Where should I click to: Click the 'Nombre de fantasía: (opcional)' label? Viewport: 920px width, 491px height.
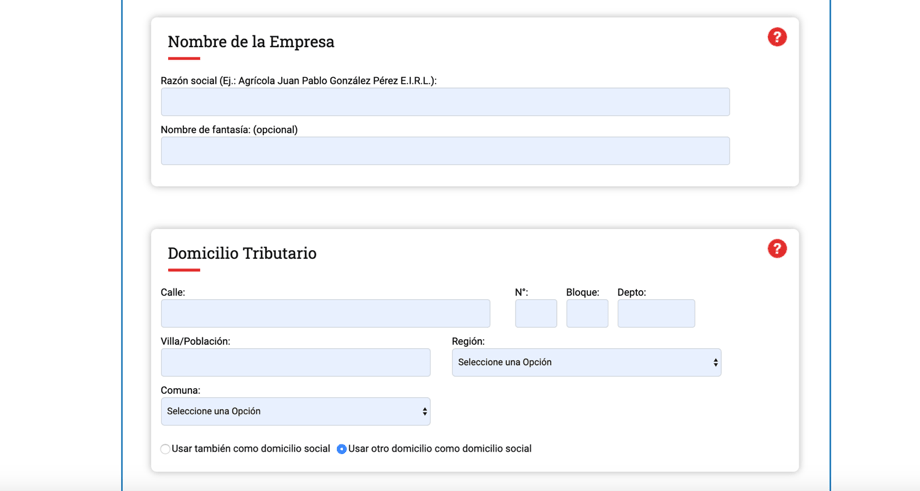(x=229, y=130)
